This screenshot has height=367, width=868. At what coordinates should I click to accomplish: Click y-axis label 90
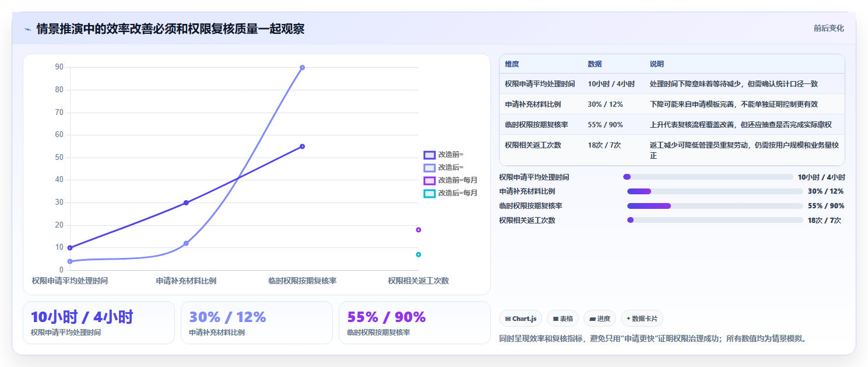(x=59, y=67)
